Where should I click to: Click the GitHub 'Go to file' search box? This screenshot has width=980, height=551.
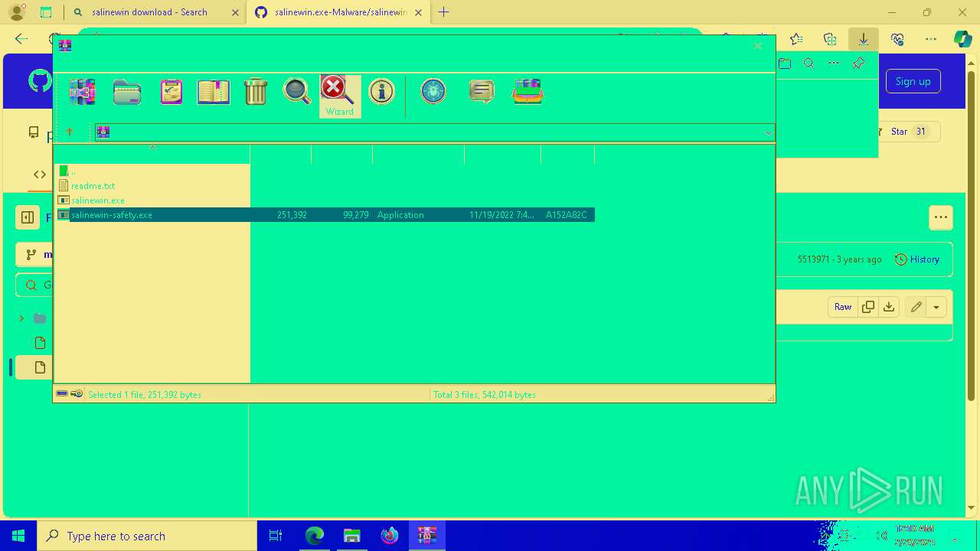(34, 285)
